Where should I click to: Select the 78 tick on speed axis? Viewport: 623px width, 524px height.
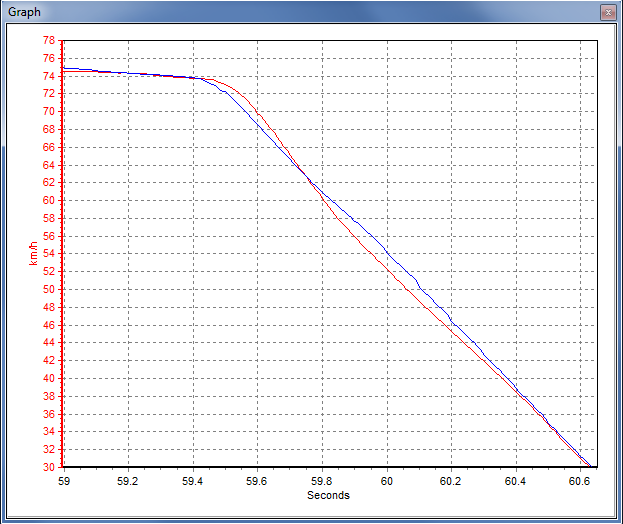pos(49,41)
